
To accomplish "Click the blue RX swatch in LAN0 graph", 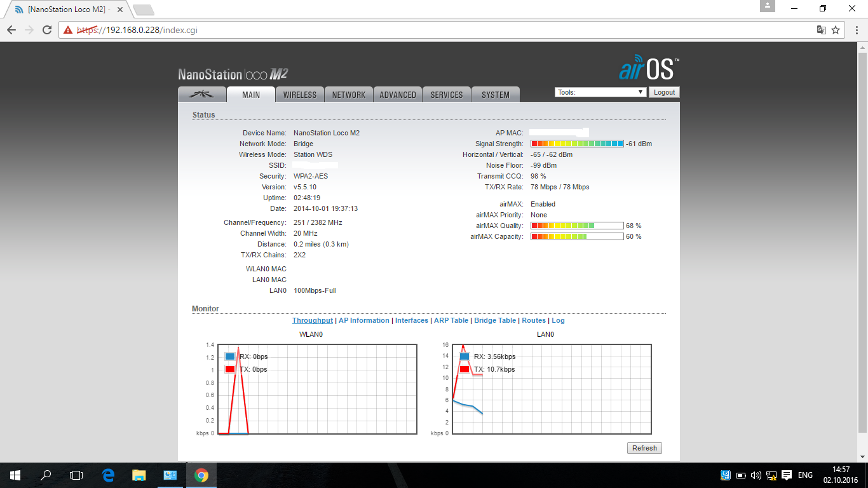I will coord(465,356).
